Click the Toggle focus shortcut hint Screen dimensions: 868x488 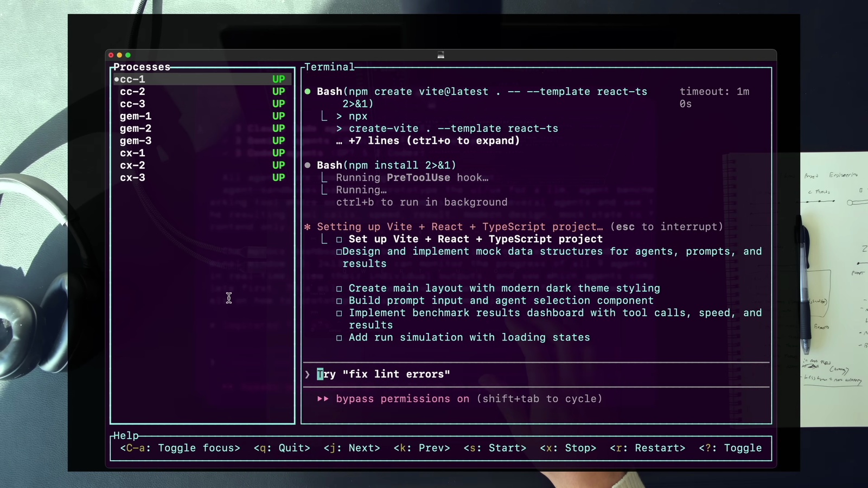(180, 448)
